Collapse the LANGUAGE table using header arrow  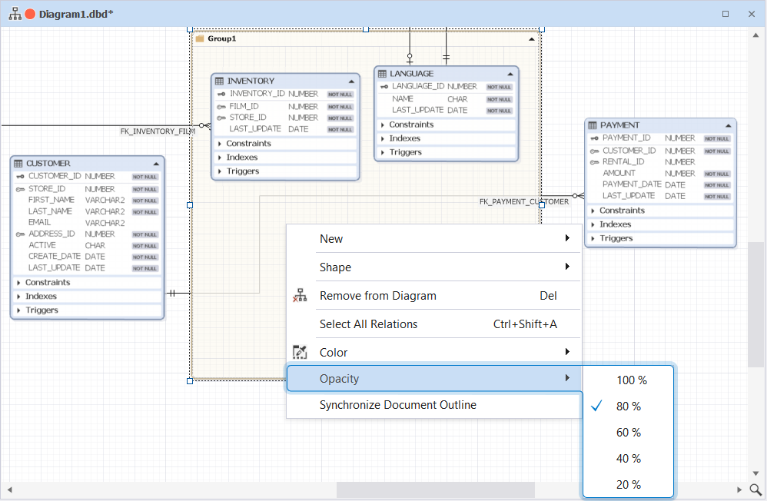pos(510,73)
